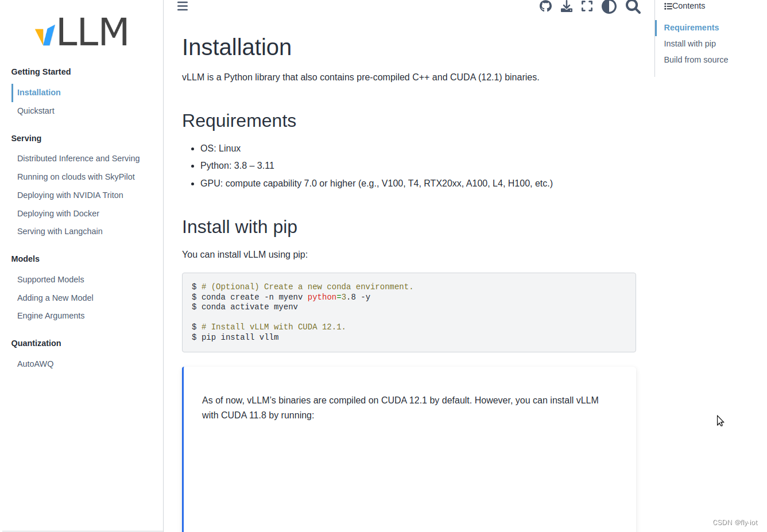Open Deploying with NVIDIA Triton page
Screen dimensions: 767x532
70,195
